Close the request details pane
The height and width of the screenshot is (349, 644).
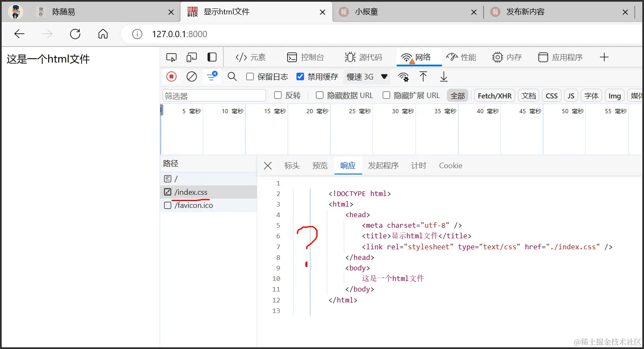[268, 166]
